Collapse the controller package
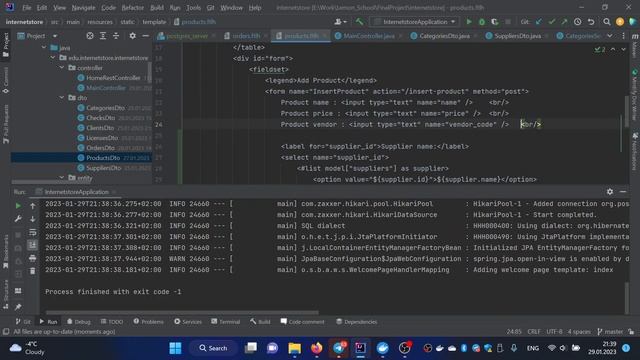This screenshot has height=360, width=640. point(62,67)
